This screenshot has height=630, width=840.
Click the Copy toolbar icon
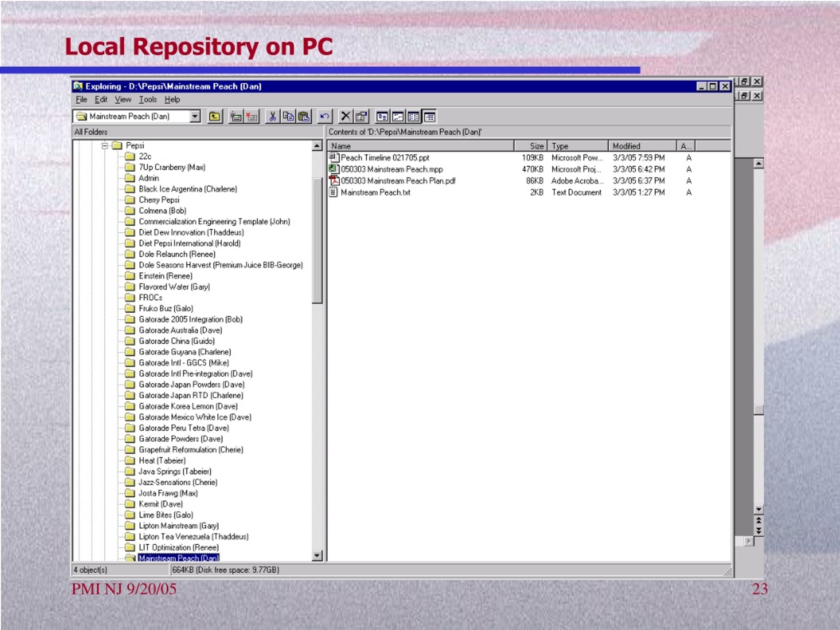pyautogui.click(x=288, y=116)
